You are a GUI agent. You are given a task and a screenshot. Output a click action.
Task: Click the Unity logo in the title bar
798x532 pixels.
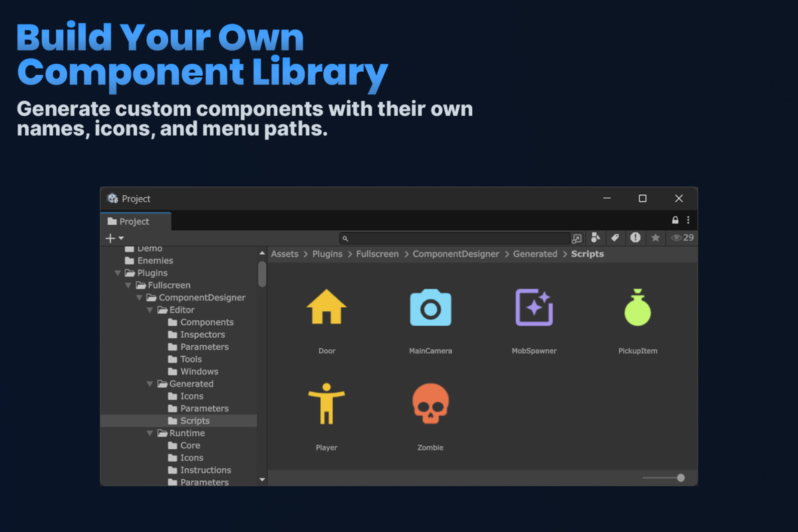[112, 198]
